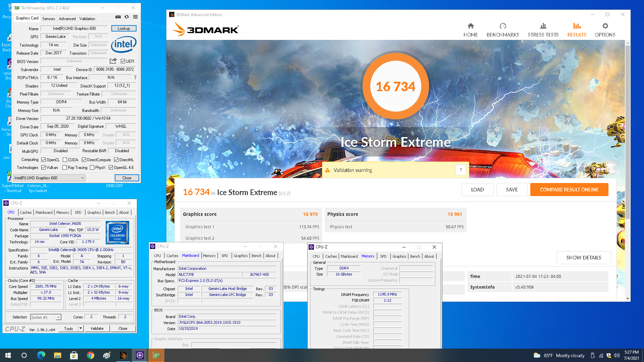Toggle the DirectCompute checkbox

point(84,160)
